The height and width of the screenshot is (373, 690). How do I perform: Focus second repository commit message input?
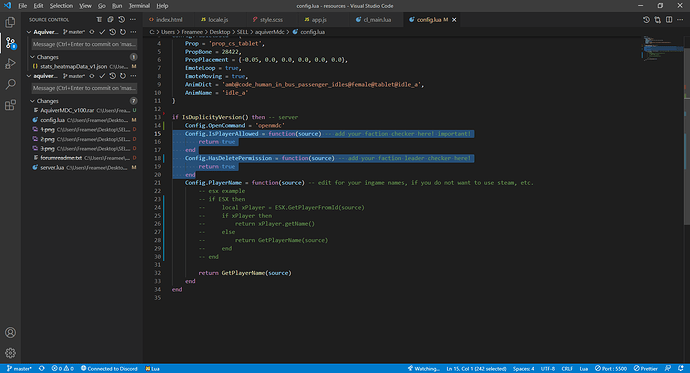(x=84, y=88)
